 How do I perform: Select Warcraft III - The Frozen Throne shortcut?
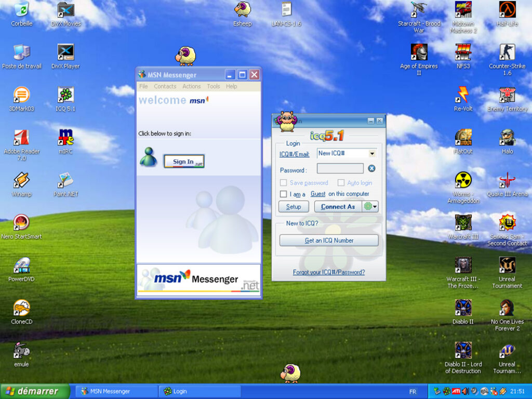click(463, 273)
